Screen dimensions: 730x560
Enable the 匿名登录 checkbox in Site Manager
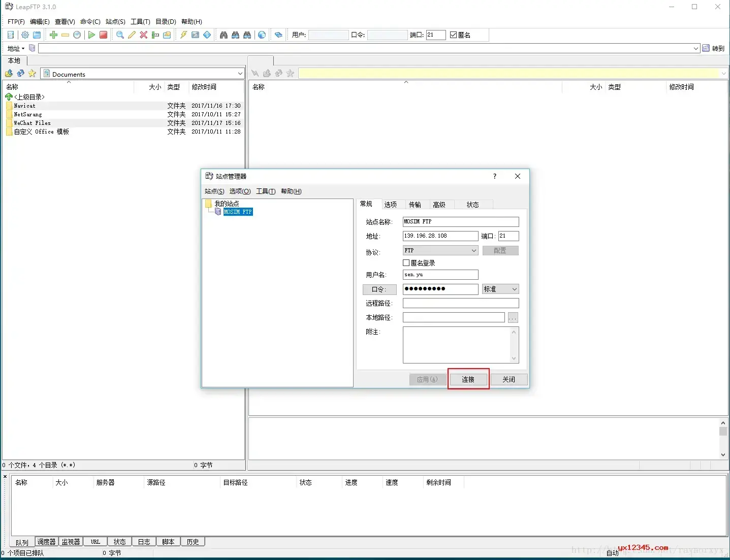tap(406, 263)
